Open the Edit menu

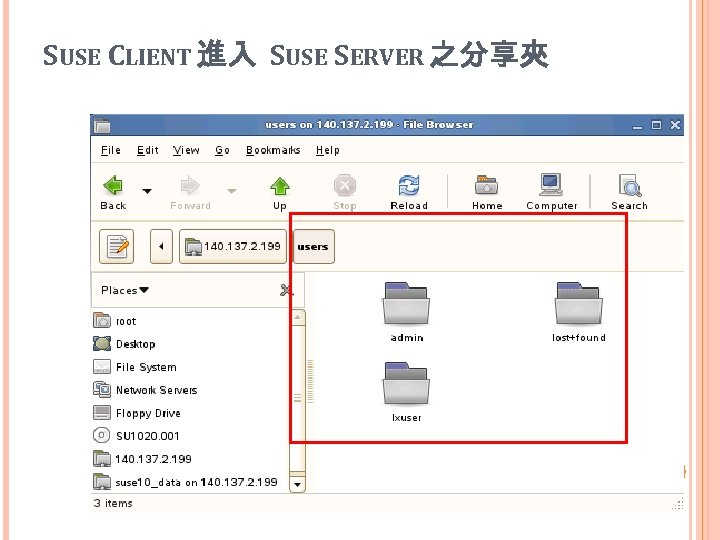click(x=148, y=150)
